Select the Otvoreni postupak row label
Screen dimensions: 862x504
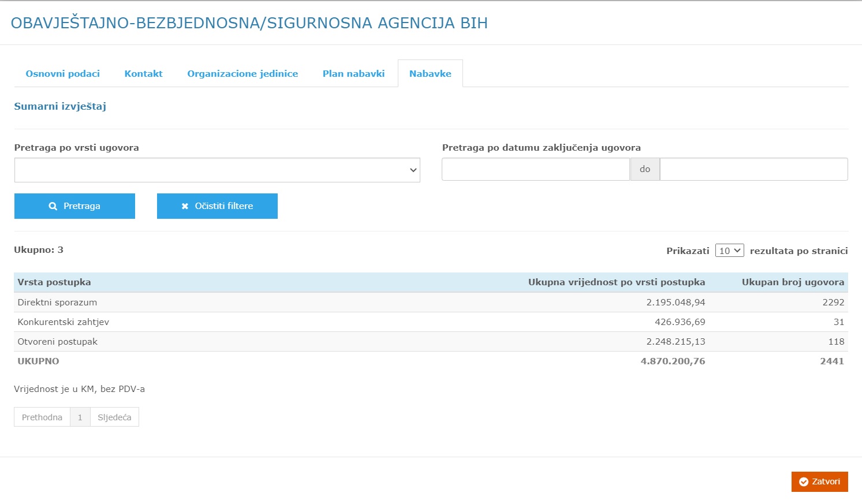(58, 342)
